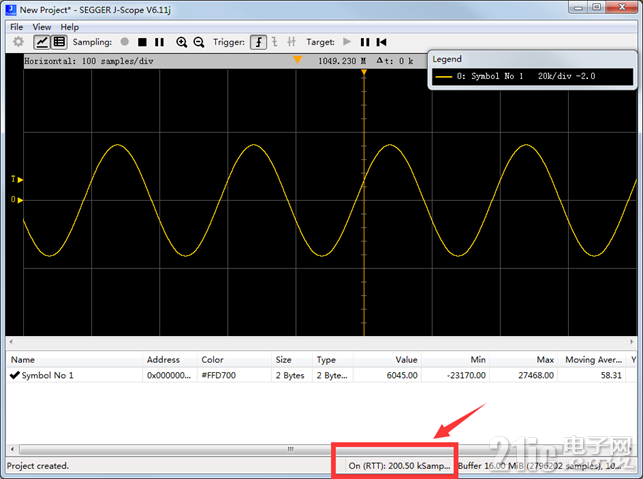The width and height of the screenshot is (643, 479).
Task: Start sampling with record button
Action: (x=125, y=42)
